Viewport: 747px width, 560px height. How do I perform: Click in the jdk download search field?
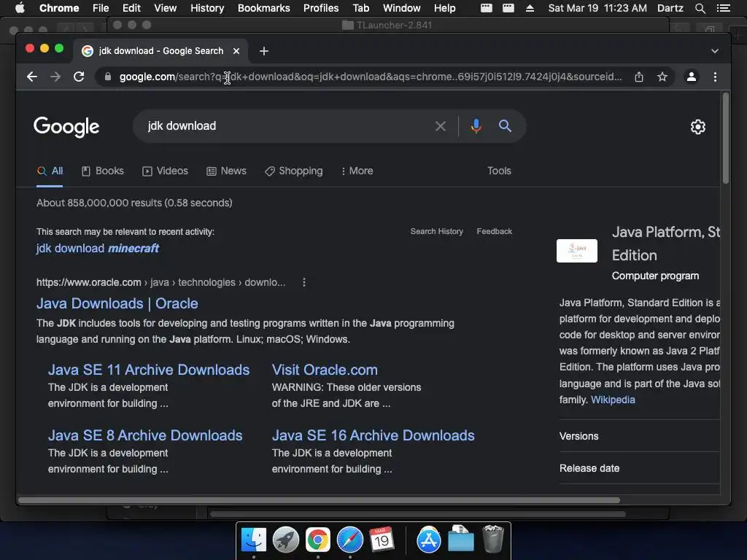286,126
